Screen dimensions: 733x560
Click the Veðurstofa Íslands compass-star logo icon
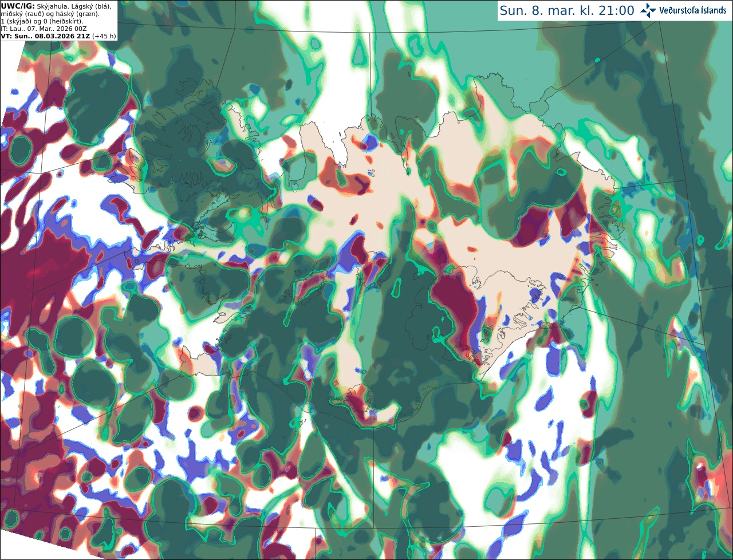click(648, 10)
